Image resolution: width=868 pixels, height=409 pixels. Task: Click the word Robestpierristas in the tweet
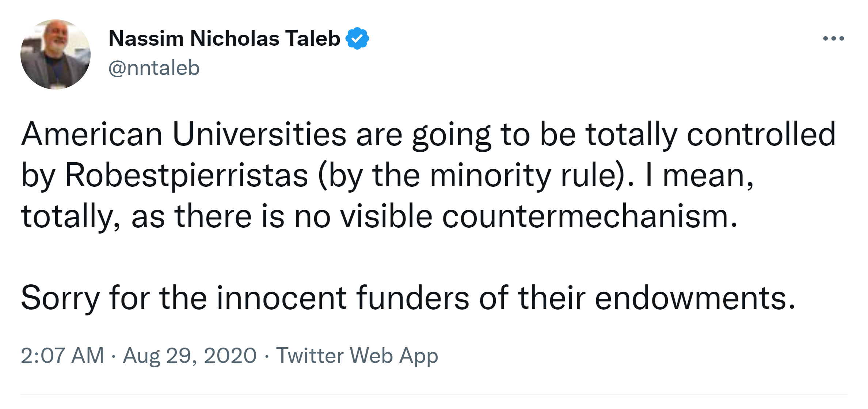click(186, 175)
